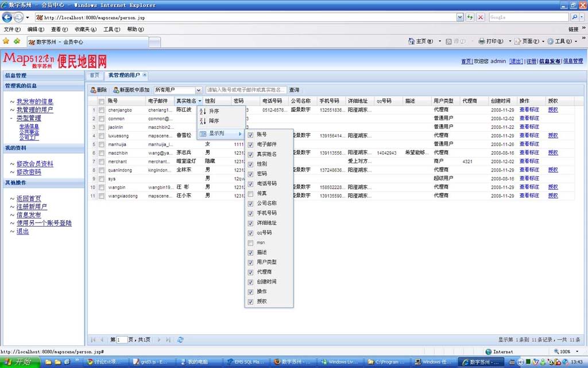588x368 pixels.
Task: Open the 文件 menu
Action: (x=12, y=29)
